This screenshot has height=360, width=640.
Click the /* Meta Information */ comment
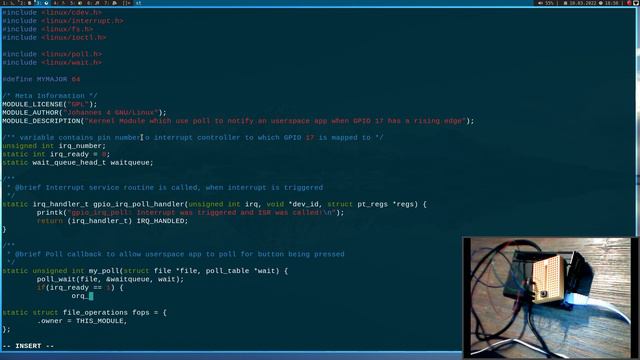point(50,96)
